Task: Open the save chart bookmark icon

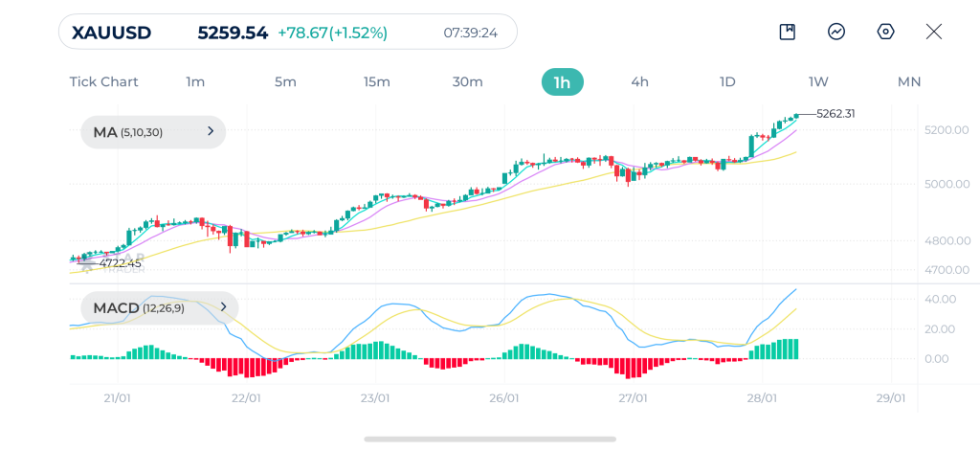Action: coord(787,32)
